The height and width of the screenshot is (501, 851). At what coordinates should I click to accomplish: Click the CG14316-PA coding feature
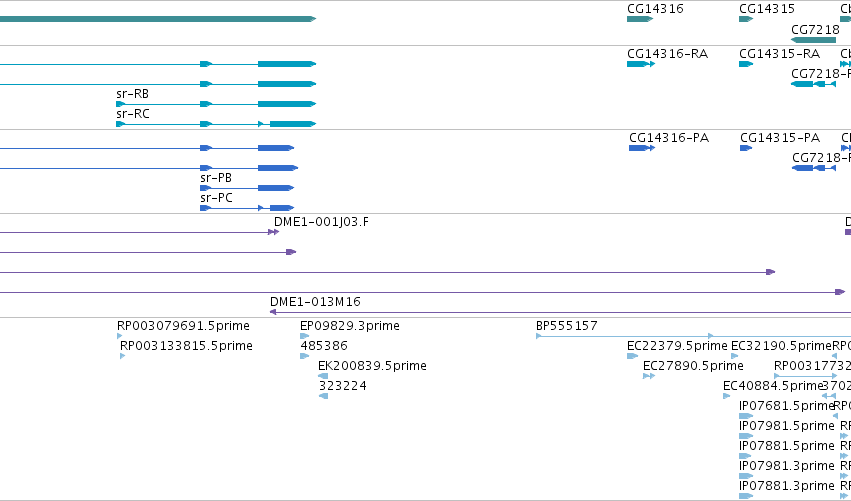tap(642, 148)
